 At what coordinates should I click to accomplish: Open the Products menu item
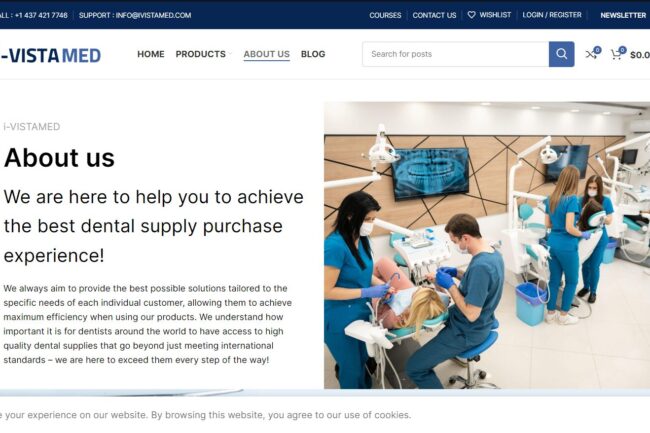pos(201,54)
